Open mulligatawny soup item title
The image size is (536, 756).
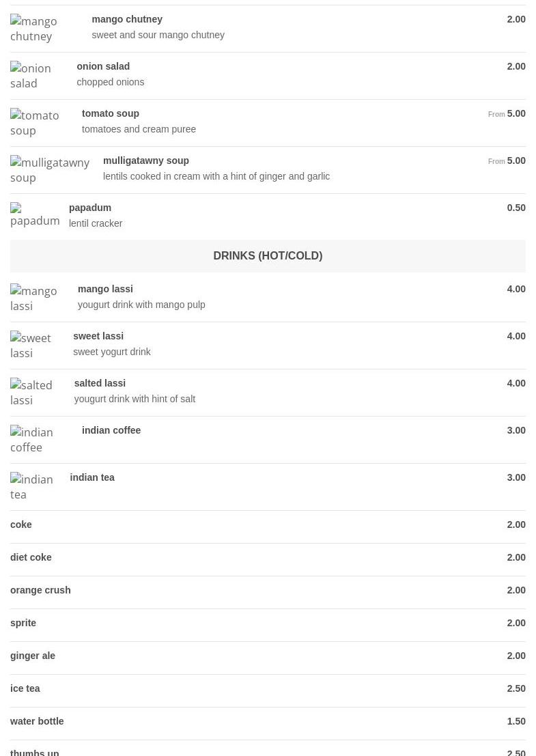[x=146, y=160]
